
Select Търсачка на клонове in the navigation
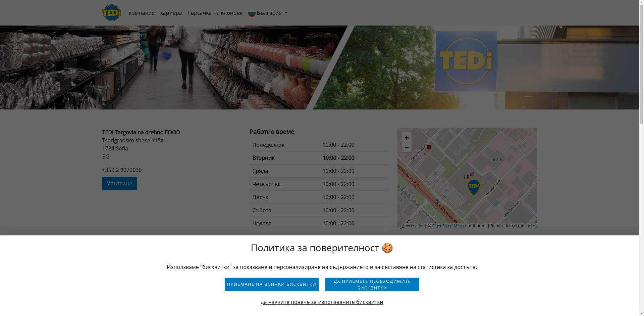click(215, 13)
